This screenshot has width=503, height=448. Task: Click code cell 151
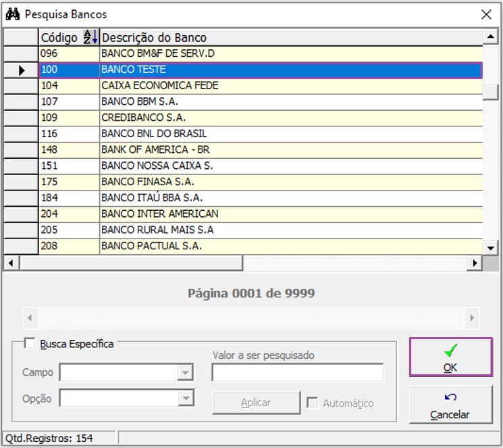point(69,166)
